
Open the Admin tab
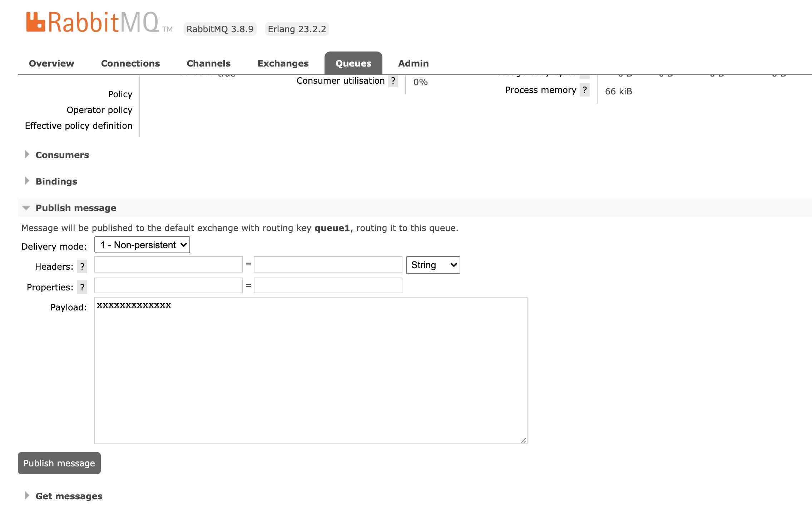coord(414,63)
